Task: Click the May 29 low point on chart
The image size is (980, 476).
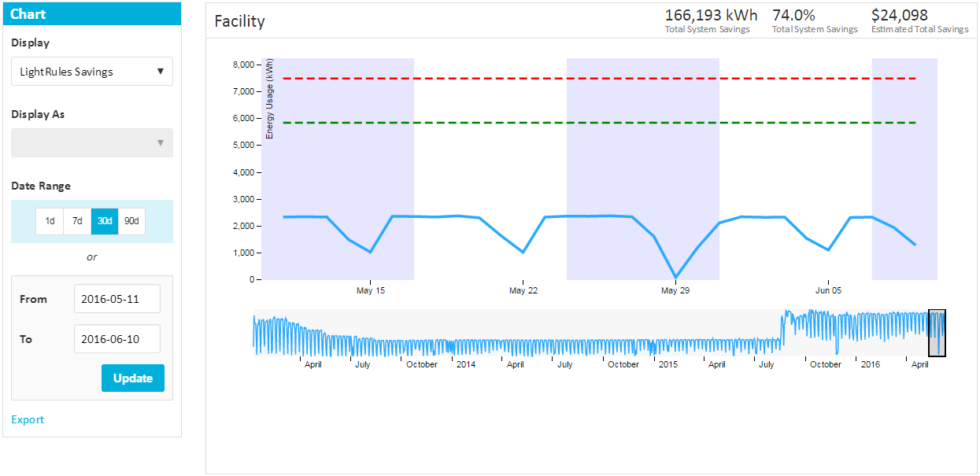Action: point(675,277)
